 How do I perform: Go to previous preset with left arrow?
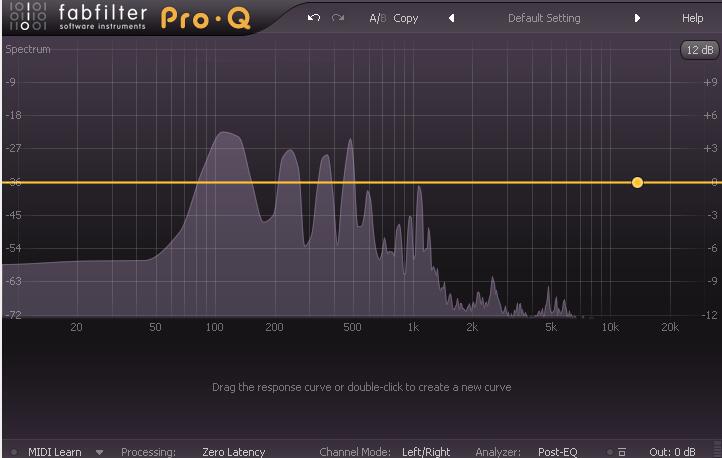452,18
